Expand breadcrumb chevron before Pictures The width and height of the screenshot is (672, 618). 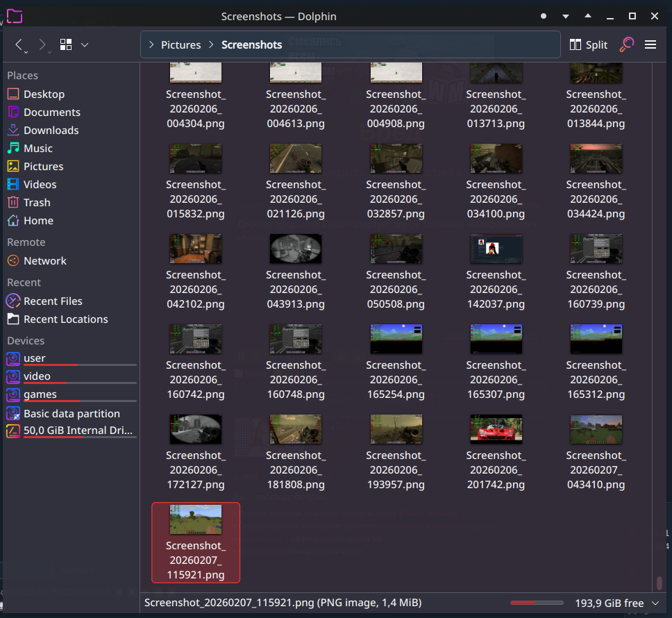[151, 44]
